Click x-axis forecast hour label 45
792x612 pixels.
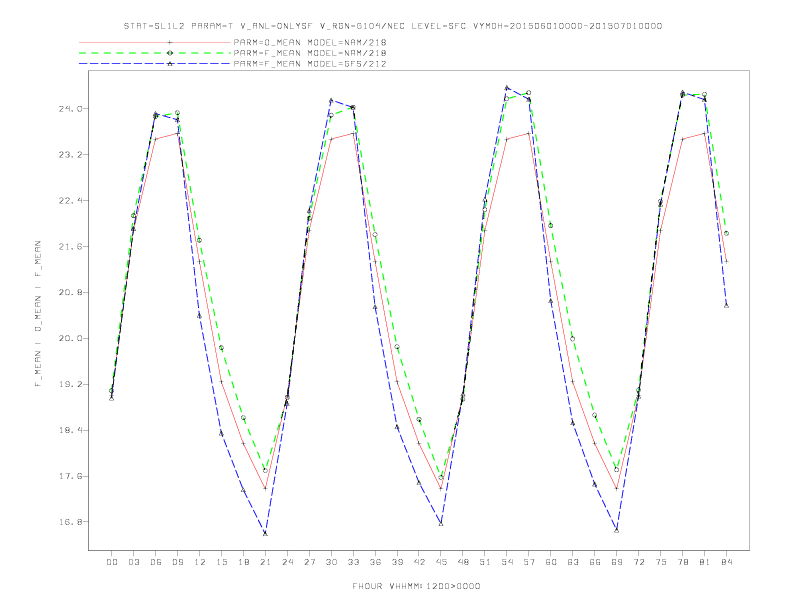(x=441, y=562)
